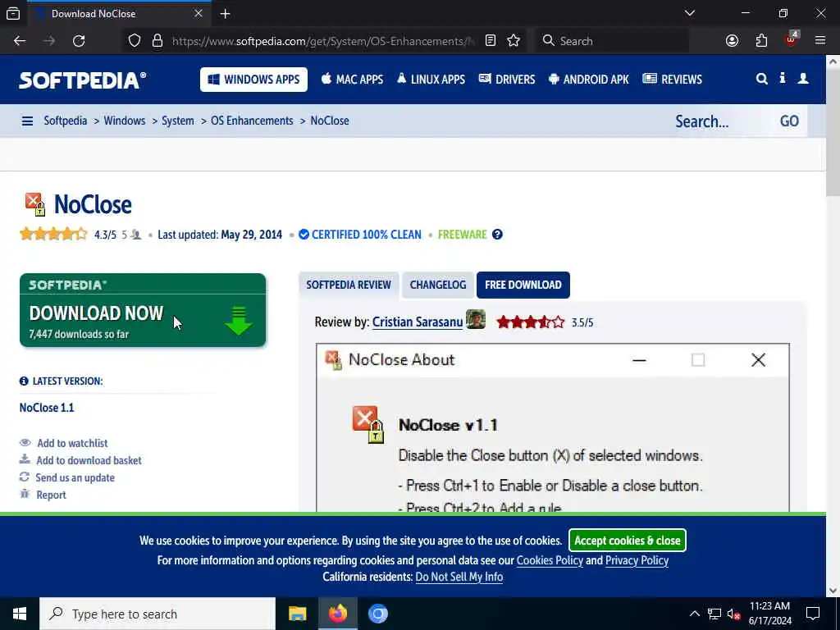Open the Android APK section
840x630 pixels.
click(589, 80)
